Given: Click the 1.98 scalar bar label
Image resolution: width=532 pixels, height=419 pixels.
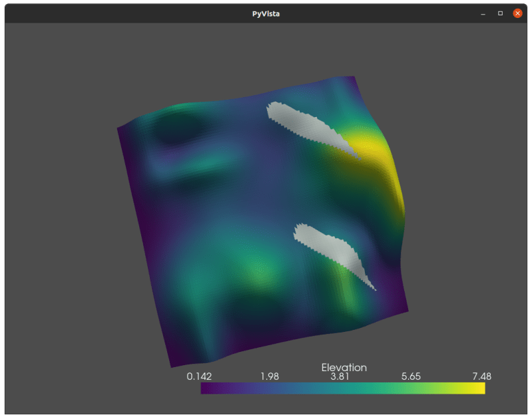Looking at the screenshot, I should [x=270, y=376].
